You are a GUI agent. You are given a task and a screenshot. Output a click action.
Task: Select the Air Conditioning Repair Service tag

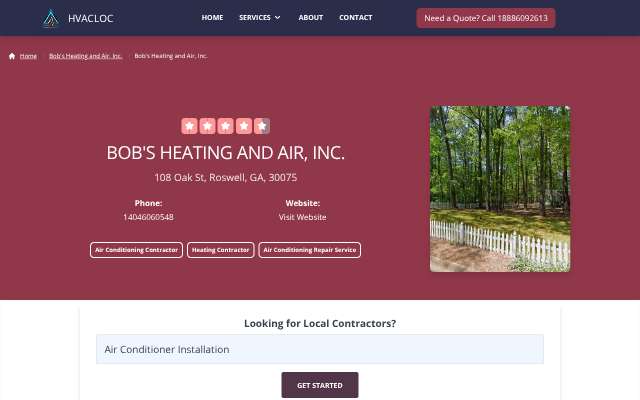pyautogui.click(x=310, y=250)
